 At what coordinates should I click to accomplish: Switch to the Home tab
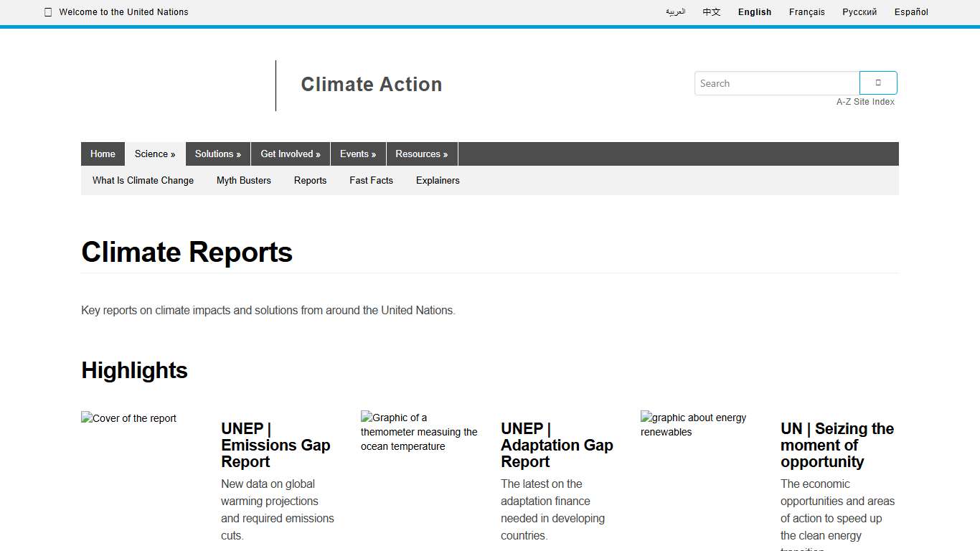click(x=103, y=154)
